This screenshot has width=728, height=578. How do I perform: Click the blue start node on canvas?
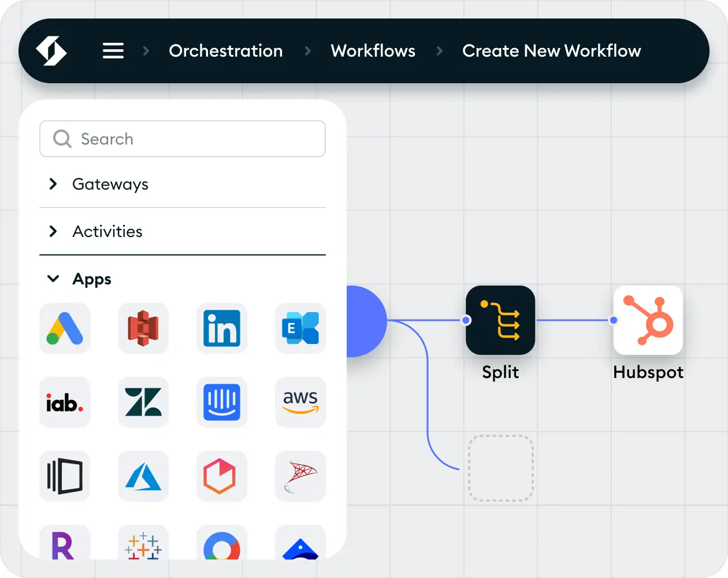[x=366, y=321]
